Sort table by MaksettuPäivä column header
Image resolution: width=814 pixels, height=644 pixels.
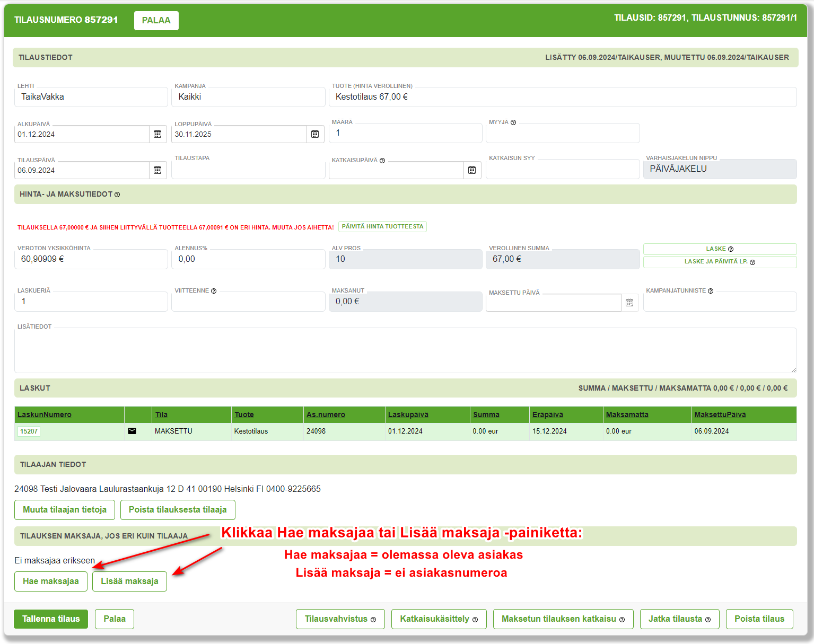pyautogui.click(x=720, y=414)
